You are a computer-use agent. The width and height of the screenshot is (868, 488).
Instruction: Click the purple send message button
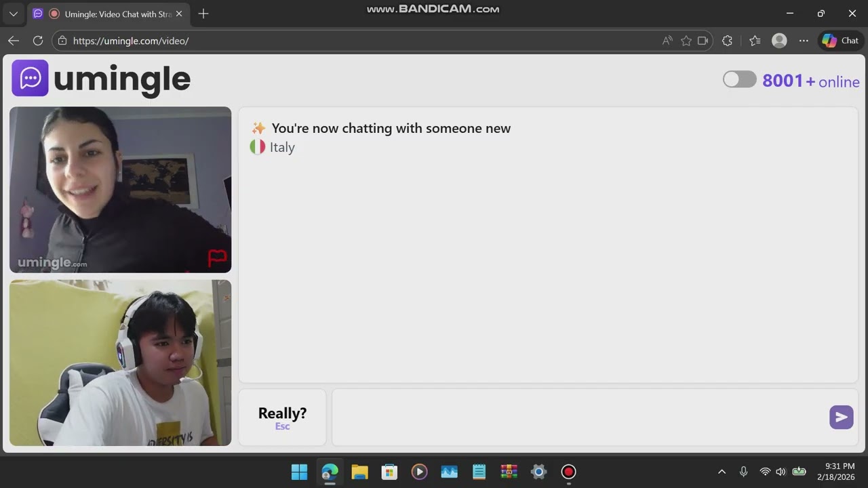tap(841, 417)
